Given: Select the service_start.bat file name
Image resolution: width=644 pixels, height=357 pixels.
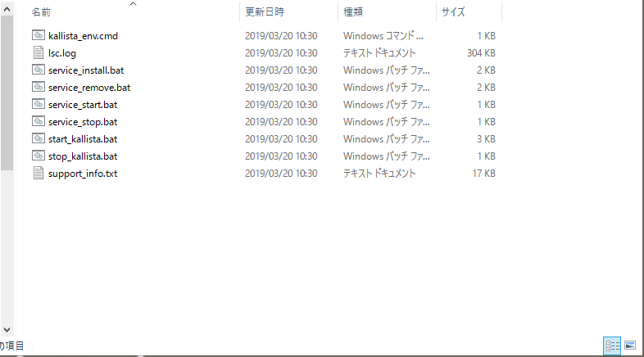Looking at the screenshot, I should 83,105.
